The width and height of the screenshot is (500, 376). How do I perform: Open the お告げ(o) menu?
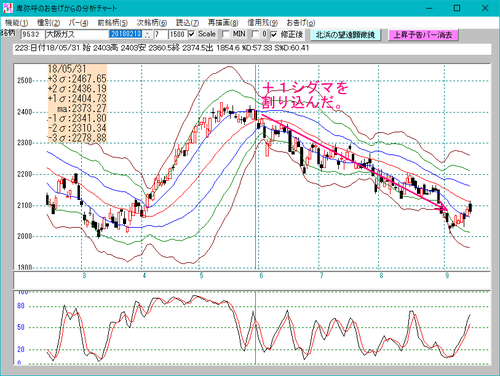tap(301, 23)
